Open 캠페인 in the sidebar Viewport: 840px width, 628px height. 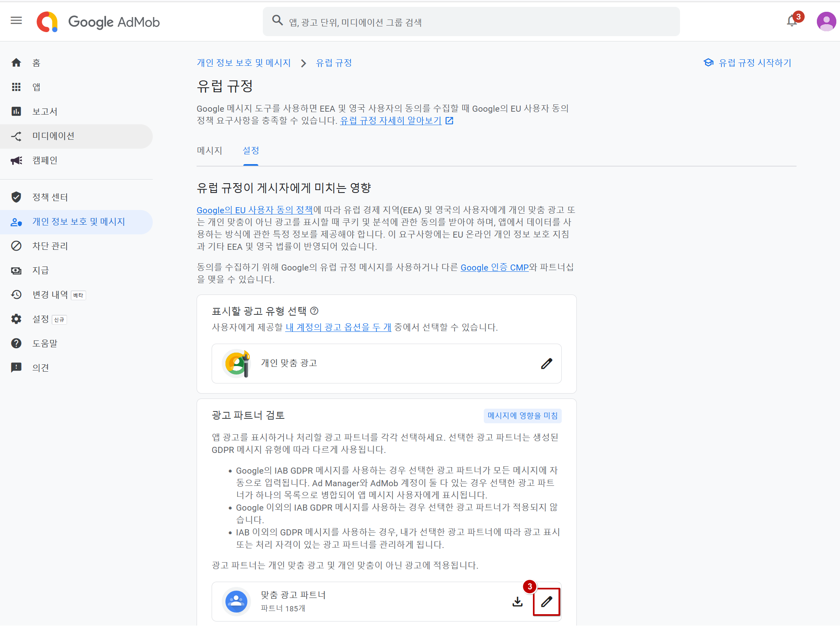(x=45, y=160)
